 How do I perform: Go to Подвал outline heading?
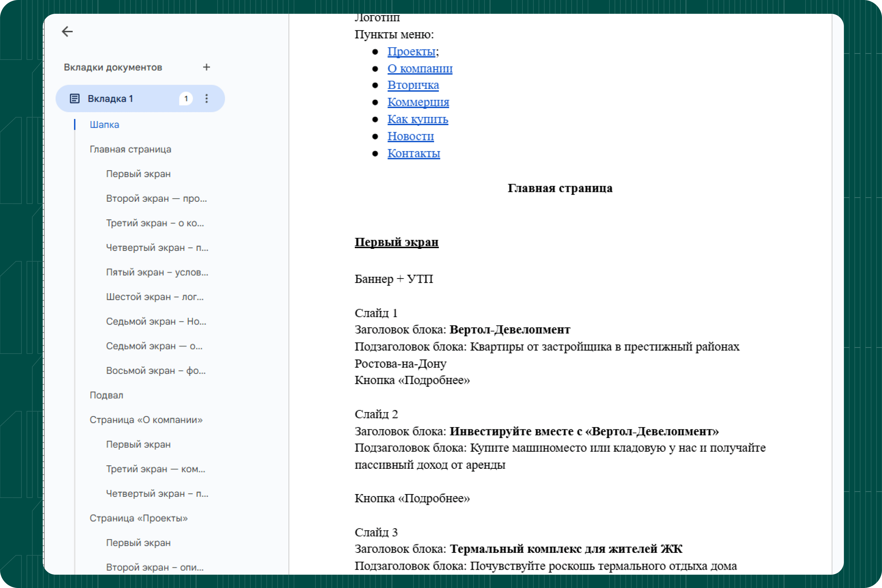click(x=106, y=395)
